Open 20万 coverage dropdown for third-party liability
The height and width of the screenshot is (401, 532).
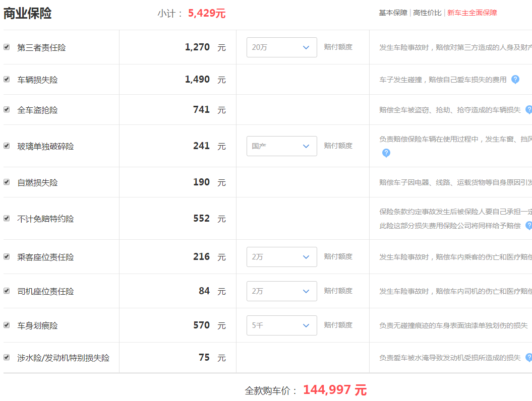click(281, 47)
